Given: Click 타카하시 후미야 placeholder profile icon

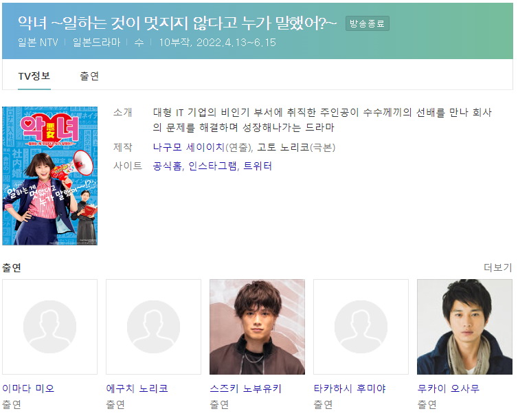Looking at the screenshot, I should point(361,327).
